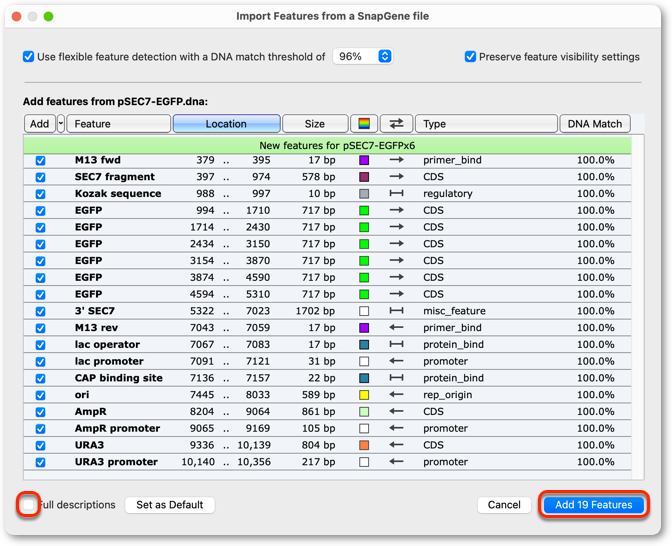Click bidirectional icon in lac operator row
Screen dimensions: 672x546
click(x=396, y=344)
